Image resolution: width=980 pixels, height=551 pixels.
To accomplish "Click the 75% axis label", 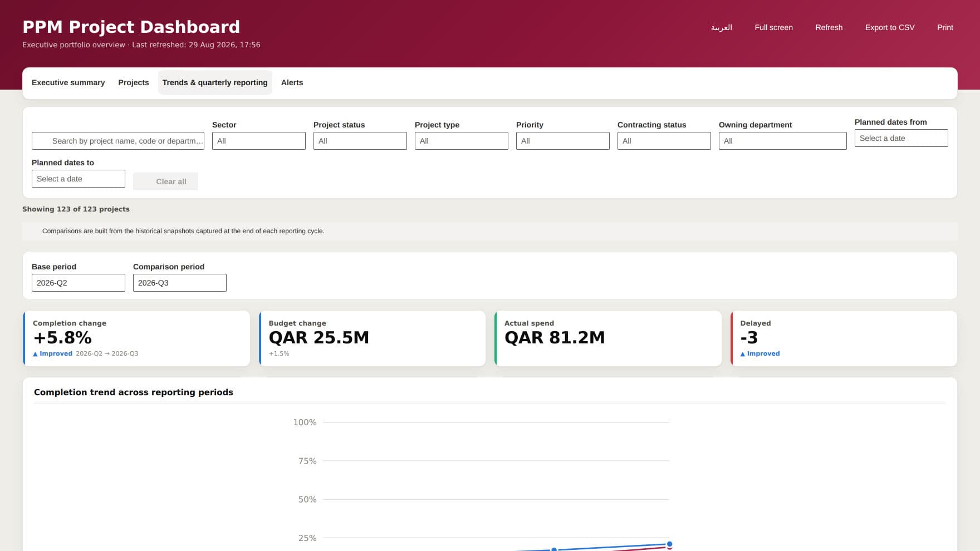I will click(x=307, y=461).
